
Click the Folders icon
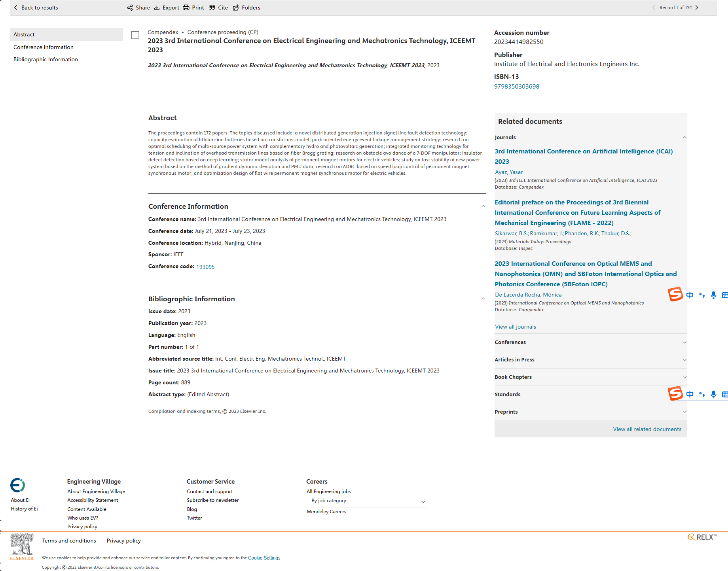[x=236, y=8]
